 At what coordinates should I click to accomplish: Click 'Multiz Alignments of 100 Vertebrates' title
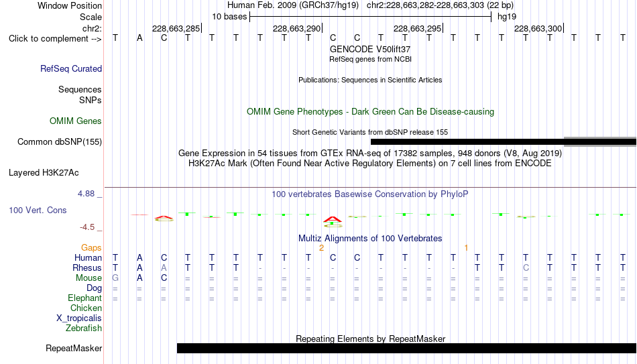click(x=370, y=239)
